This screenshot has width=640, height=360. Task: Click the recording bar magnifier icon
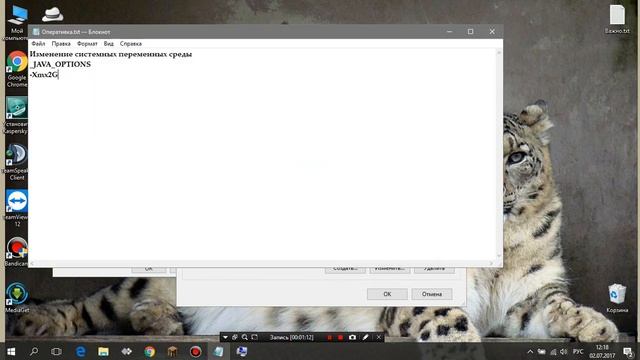tap(244, 337)
